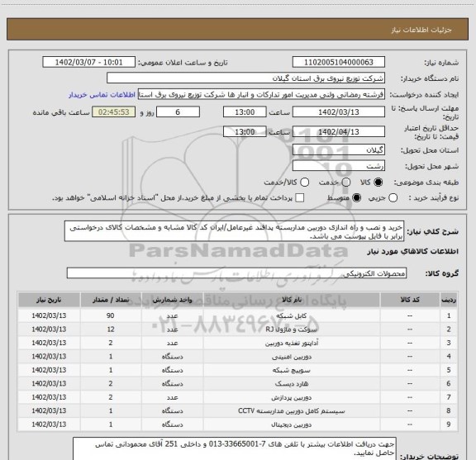The image size is (476, 460).
Task: Click the تعداد / مقدار column header
Action: point(111,300)
